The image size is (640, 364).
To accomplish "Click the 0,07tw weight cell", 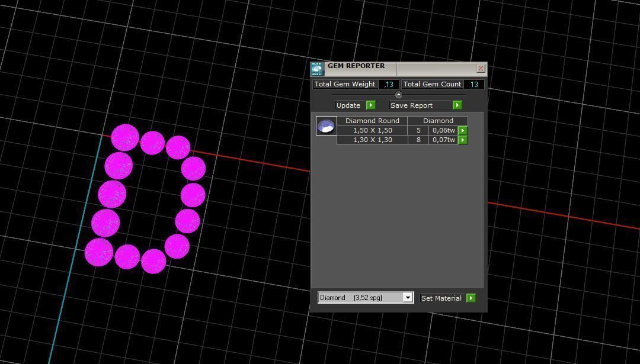I will tap(444, 140).
